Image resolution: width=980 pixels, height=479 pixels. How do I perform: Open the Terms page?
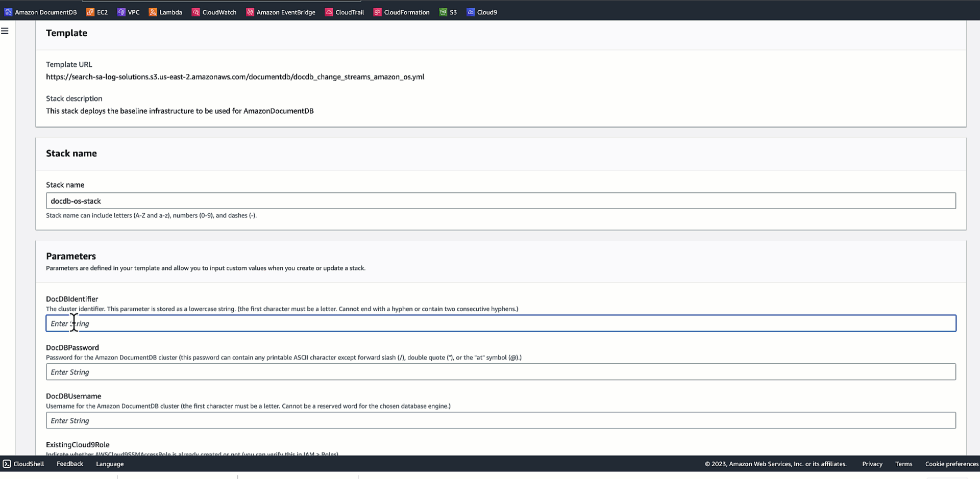pos(903,464)
